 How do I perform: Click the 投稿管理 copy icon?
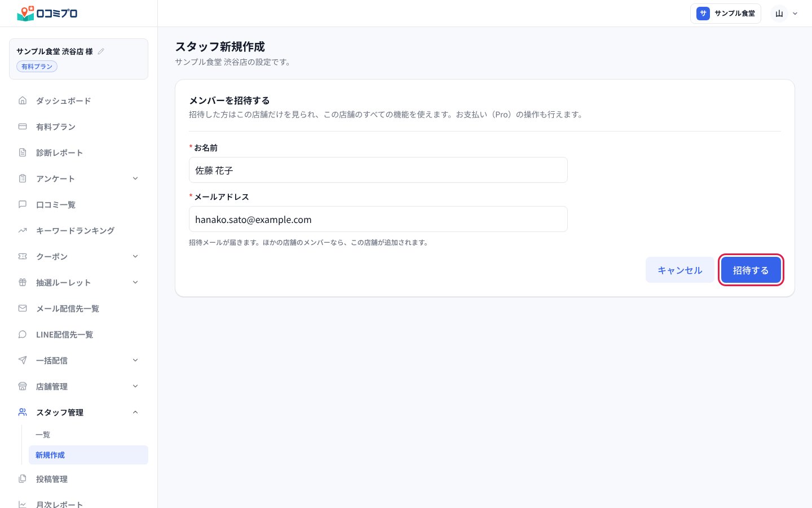pos(23,479)
